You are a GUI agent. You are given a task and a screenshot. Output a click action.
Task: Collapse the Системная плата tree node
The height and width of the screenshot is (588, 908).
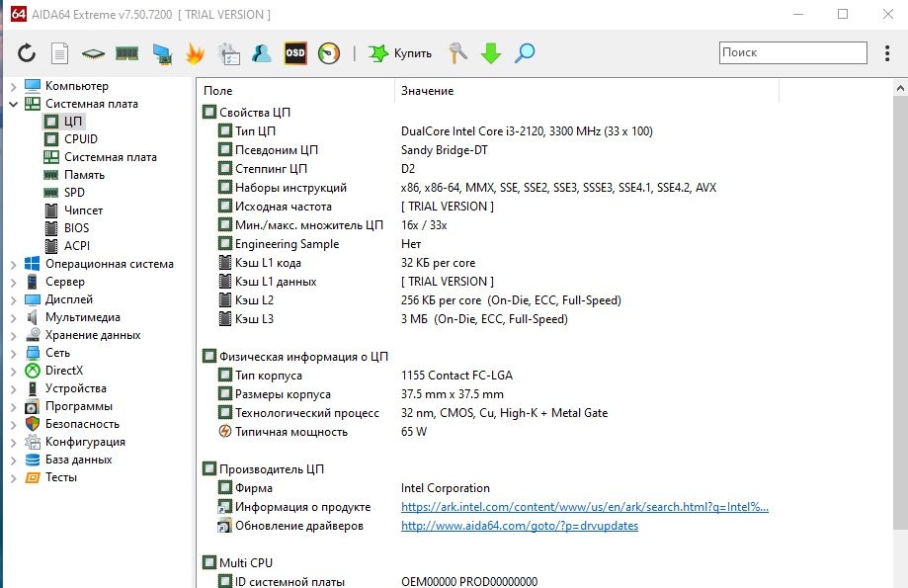(x=13, y=105)
